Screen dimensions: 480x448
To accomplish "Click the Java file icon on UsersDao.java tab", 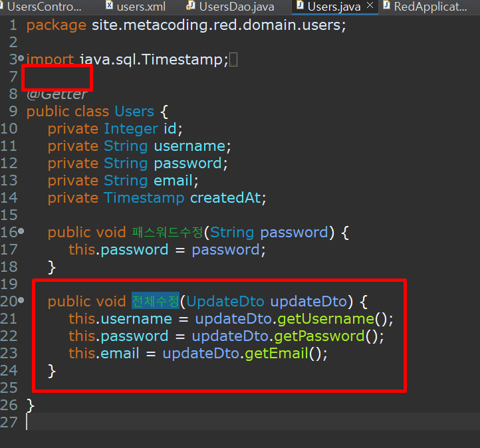I will tap(190, 5).
